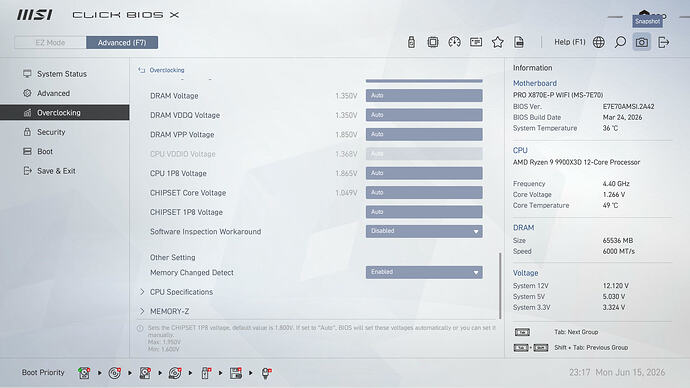The width and height of the screenshot is (690, 388).
Task: Click the 1.865V CPU 1P8 reading
Action: pos(346,173)
